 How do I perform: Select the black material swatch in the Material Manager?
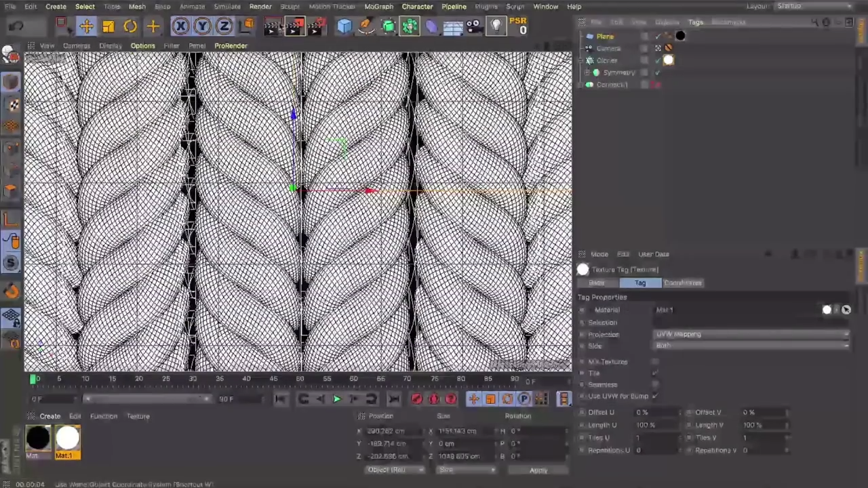pos(37,439)
